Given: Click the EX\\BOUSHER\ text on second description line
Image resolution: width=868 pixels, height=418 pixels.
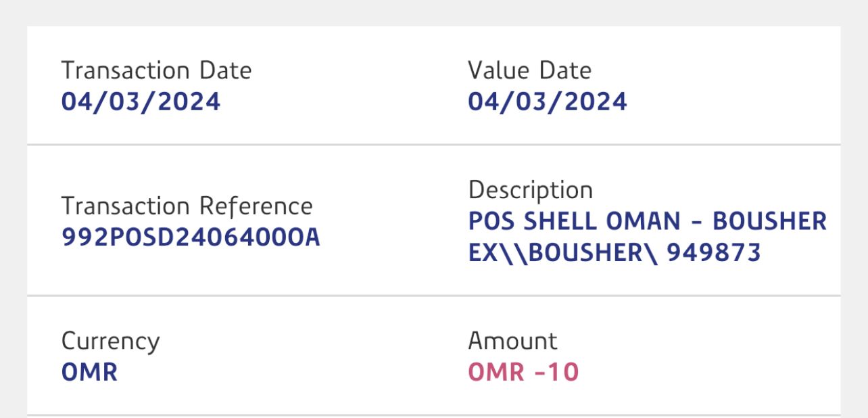Looking at the screenshot, I should [x=563, y=252].
